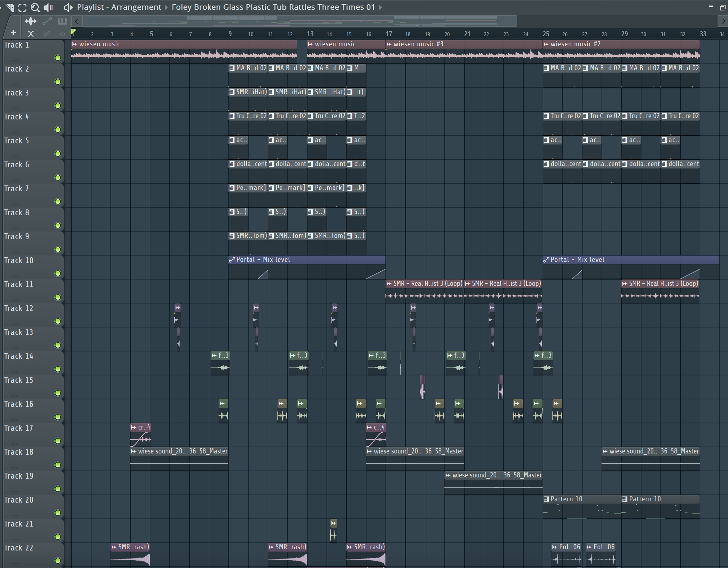
Task: Click the pattern clip focus piano icon
Action: click(62, 21)
